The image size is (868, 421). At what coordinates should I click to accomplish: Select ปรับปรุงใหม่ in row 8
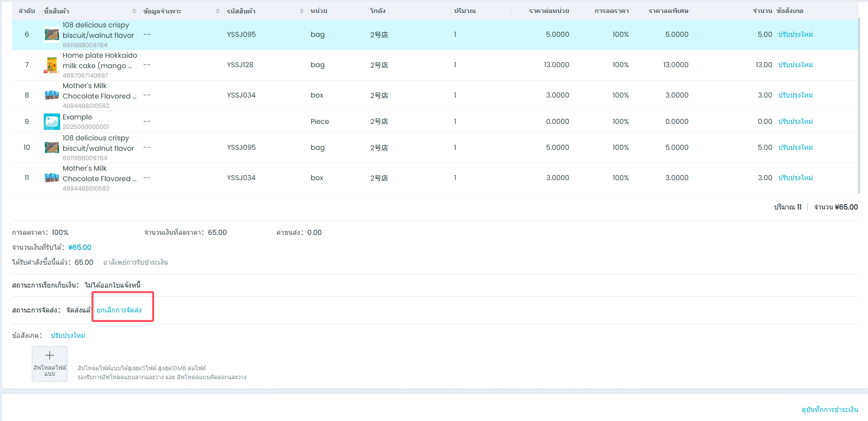pyautogui.click(x=795, y=96)
